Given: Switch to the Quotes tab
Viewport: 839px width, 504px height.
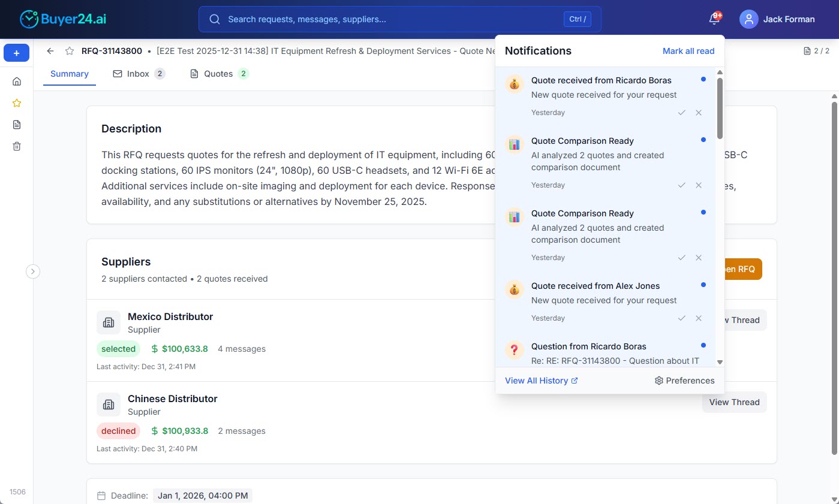Looking at the screenshot, I should click(x=218, y=74).
